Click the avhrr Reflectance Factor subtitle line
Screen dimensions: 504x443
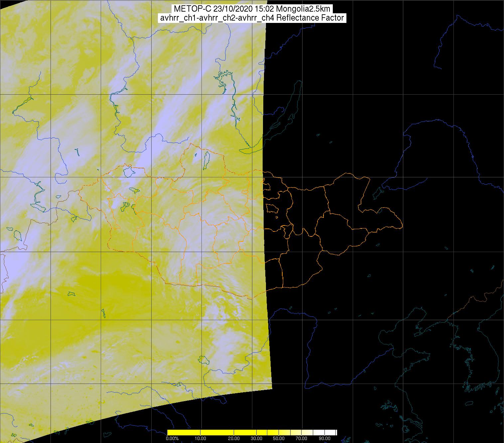(252, 18)
